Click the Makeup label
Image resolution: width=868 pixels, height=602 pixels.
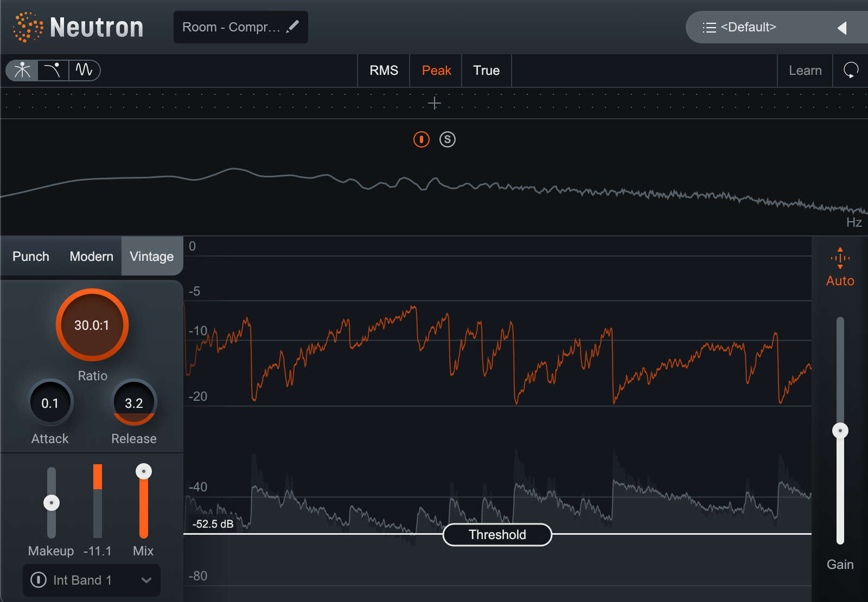(51, 551)
